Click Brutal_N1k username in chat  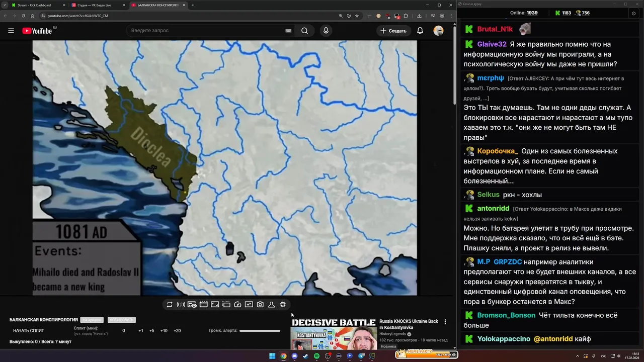(495, 29)
